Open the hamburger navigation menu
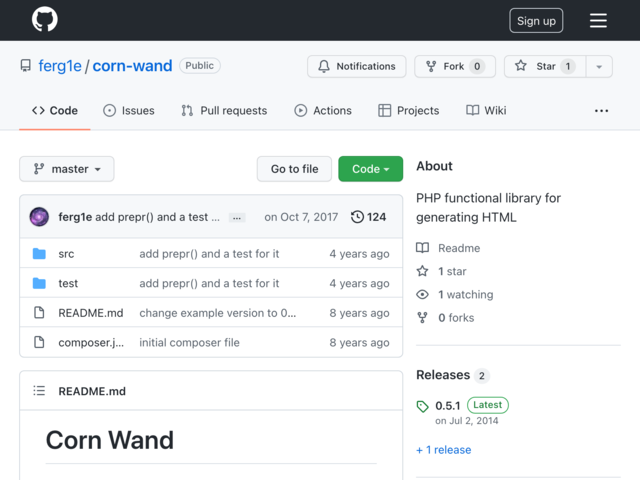The height and width of the screenshot is (480, 640). (x=598, y=20)
